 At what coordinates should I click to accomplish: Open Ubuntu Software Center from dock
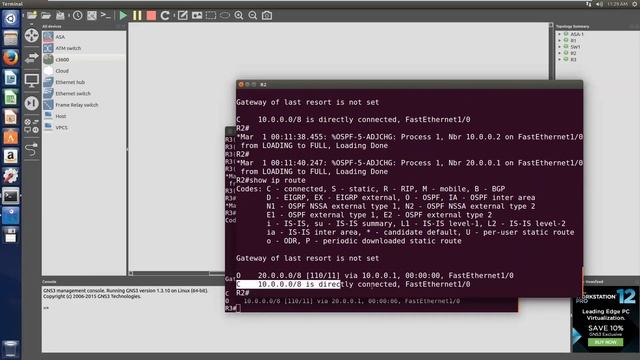[11, 136]
